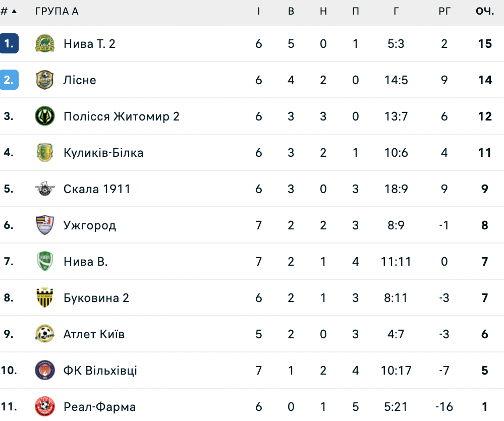The height and width of the screenshot is (421, 504).
Task: Click the Куликів-Білка team badge
Action: (45, 153)
